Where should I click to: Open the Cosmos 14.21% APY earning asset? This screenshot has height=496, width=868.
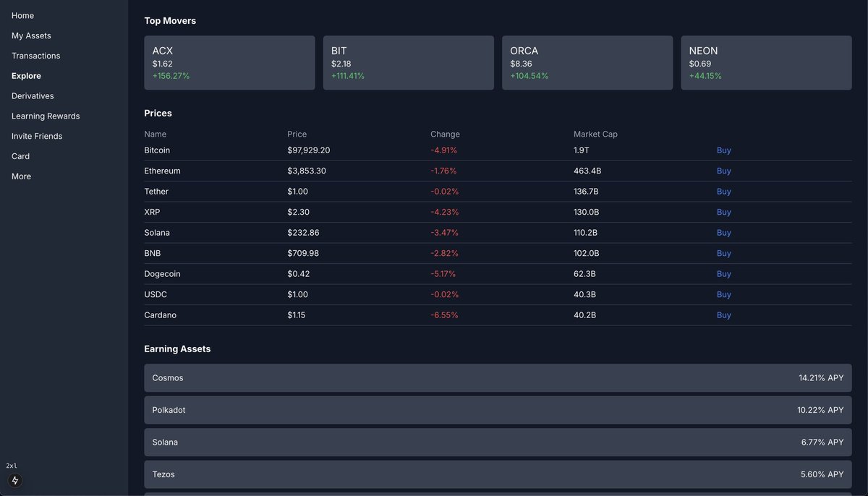498,378
